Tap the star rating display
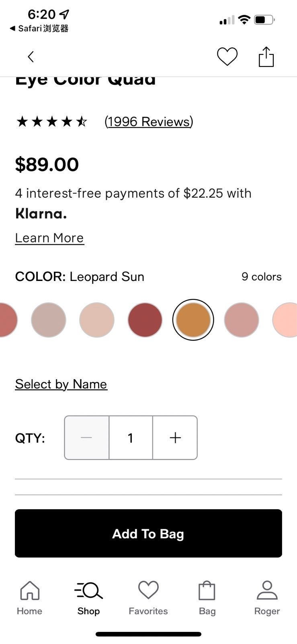Viewport: 297px width, 644px height. click(52, 122)
